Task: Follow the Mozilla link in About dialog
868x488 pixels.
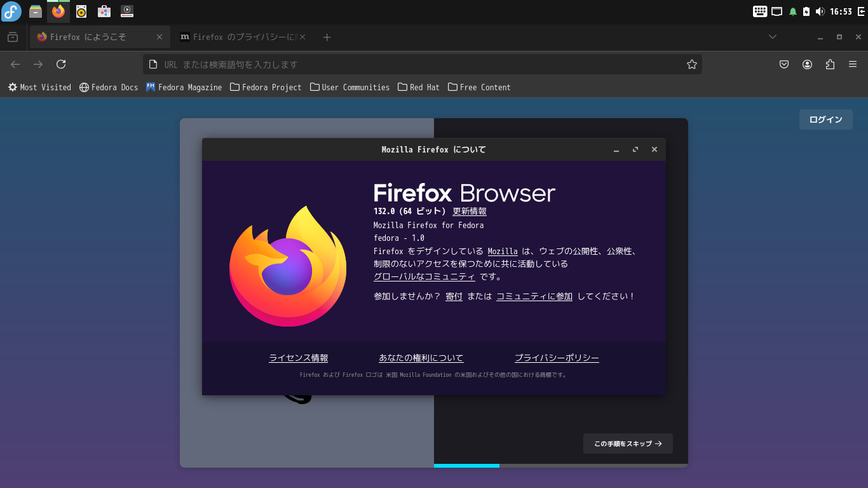Action: click(503, 252)
